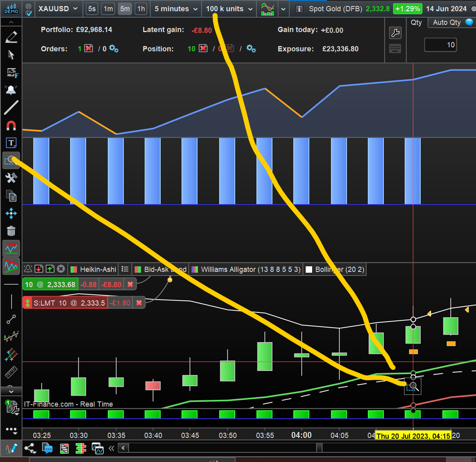Image resolution: width=476 pixels, height=462 pixels.
Task: Open chart template wrench menu
Action: click(12, 408)
